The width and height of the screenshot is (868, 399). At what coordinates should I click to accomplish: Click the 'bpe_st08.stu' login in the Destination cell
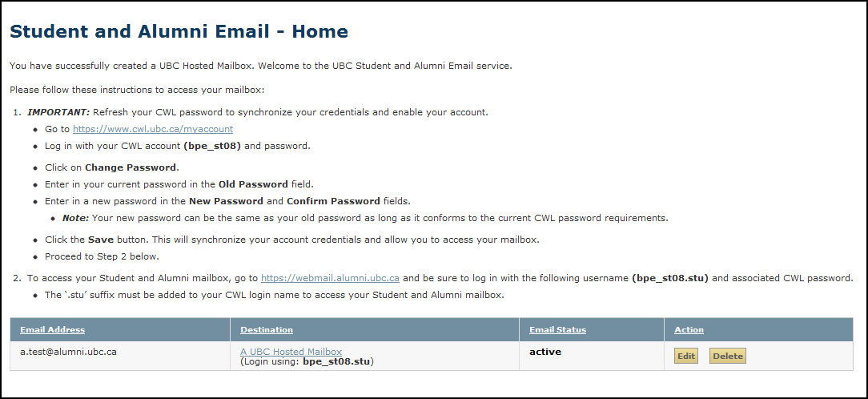point(337,362)
